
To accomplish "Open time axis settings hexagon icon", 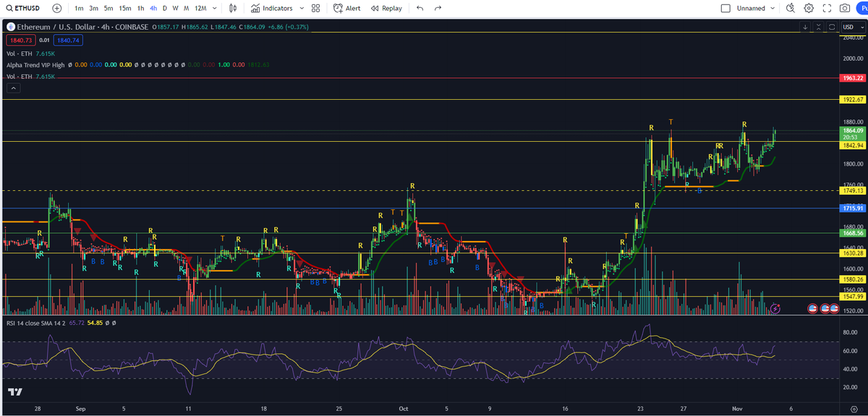I will click(854, 409).
